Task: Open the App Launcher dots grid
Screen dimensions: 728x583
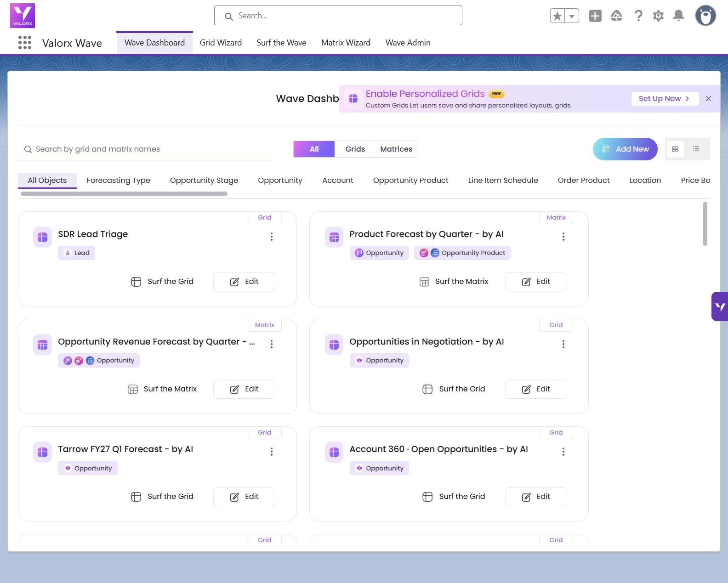Action: coord(25,43)
